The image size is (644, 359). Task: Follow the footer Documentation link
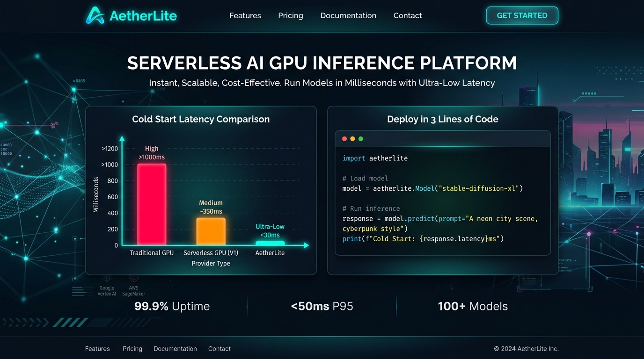tap(175, 349)
